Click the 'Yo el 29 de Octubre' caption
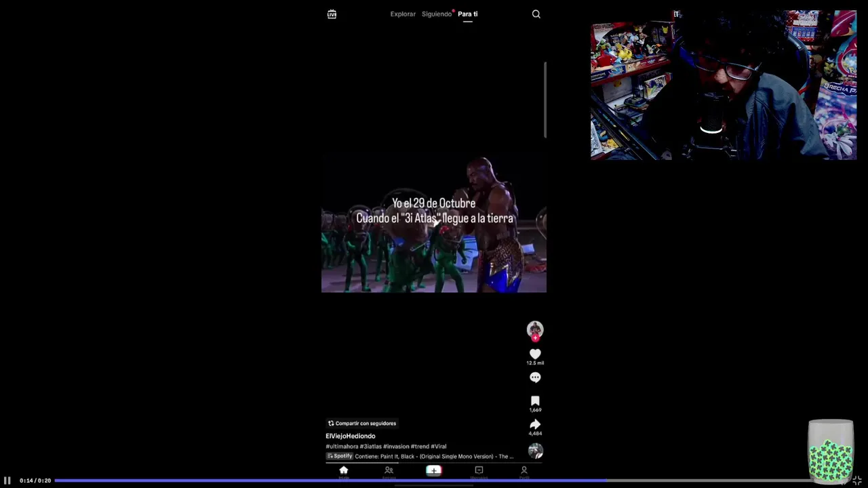 click(x=434, y=203)
